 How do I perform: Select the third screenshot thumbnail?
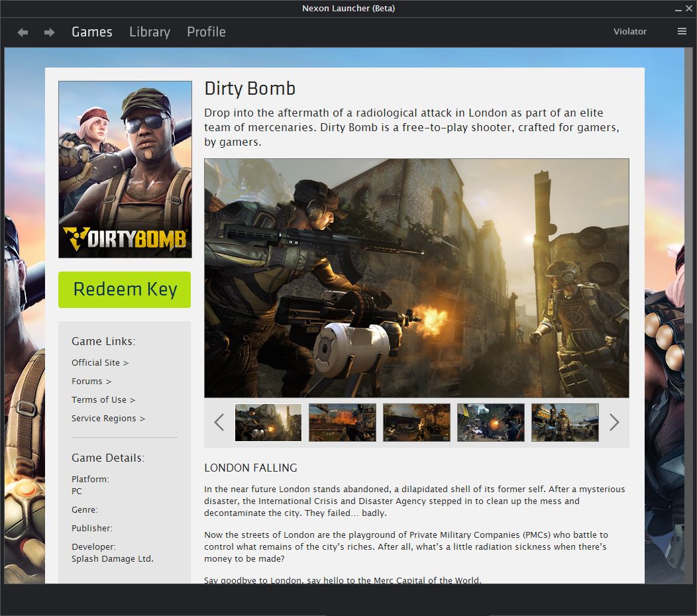point(417,422)
